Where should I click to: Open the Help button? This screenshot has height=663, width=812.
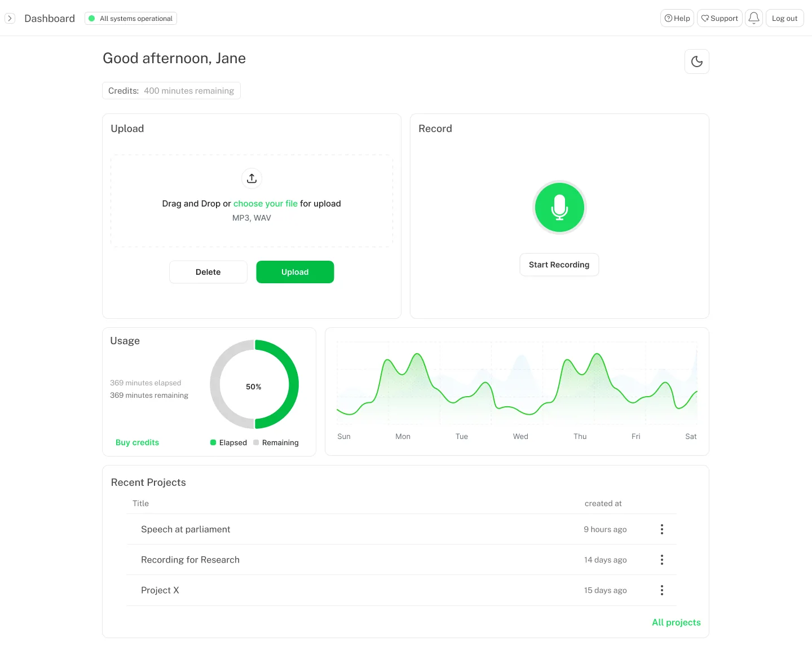click(x=677, y=18)
